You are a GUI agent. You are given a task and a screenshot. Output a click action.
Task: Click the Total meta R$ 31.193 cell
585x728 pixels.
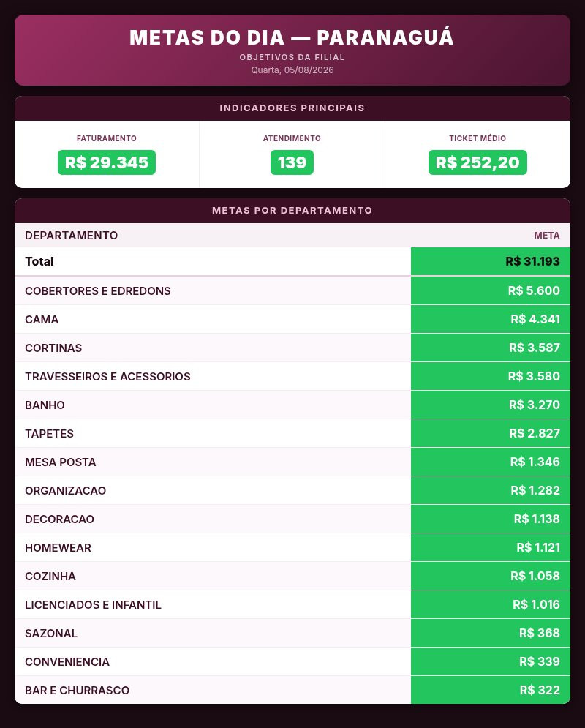tap(491, 261)
